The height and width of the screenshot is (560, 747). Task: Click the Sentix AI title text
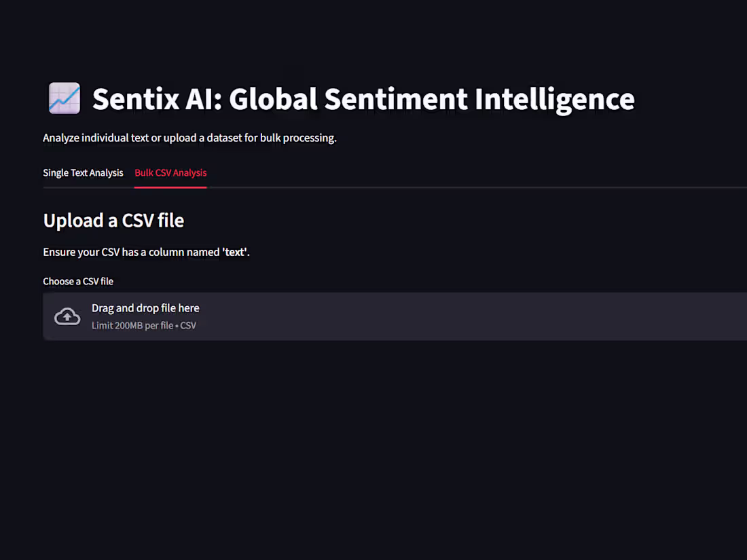point(365,98)
